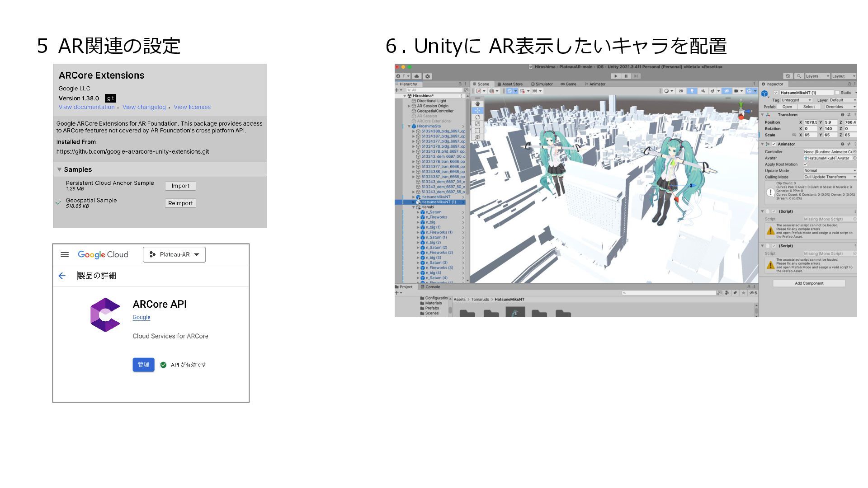The image size is (868, 488).
Task: Toggle Animator component enabled checkbox
Action: tap(774, 144)
